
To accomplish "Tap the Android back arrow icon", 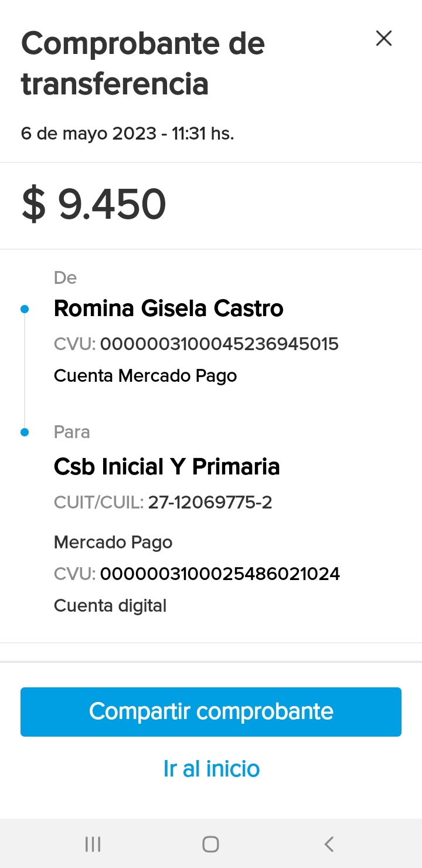I will (329, 844).
